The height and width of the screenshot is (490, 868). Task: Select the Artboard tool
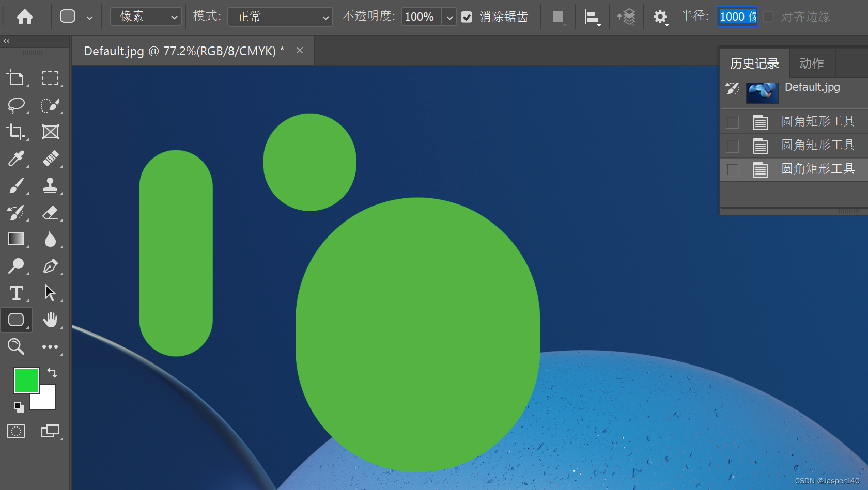pos(16,78)
